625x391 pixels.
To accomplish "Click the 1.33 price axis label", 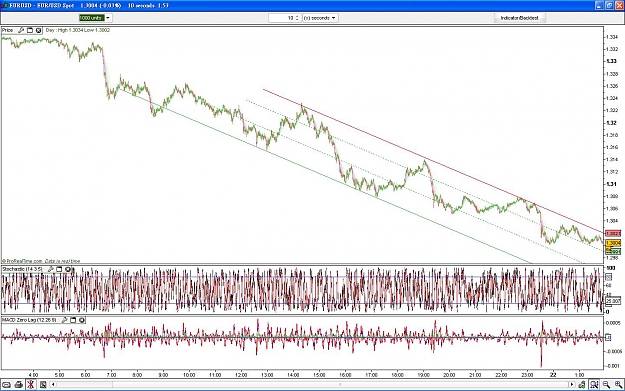I will tap(611, 61).
